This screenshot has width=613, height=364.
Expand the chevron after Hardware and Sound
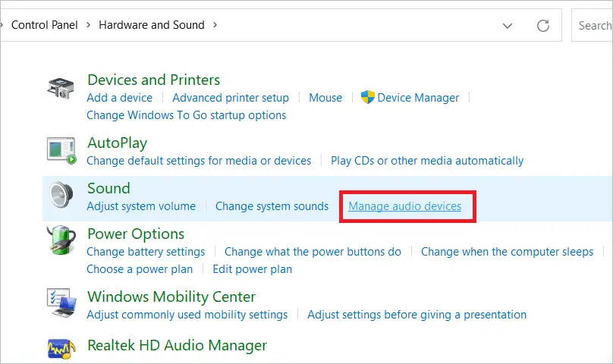[x=215, y=25]
